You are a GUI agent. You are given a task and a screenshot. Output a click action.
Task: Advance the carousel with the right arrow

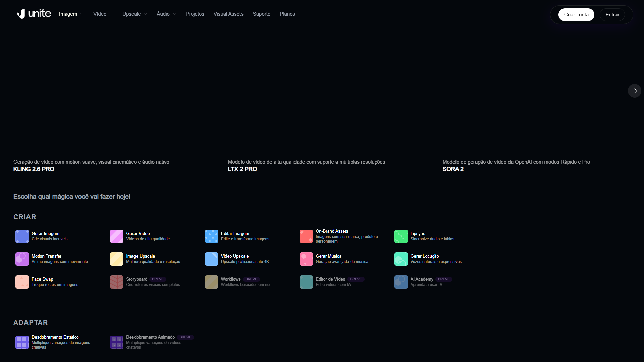point(634,91)
